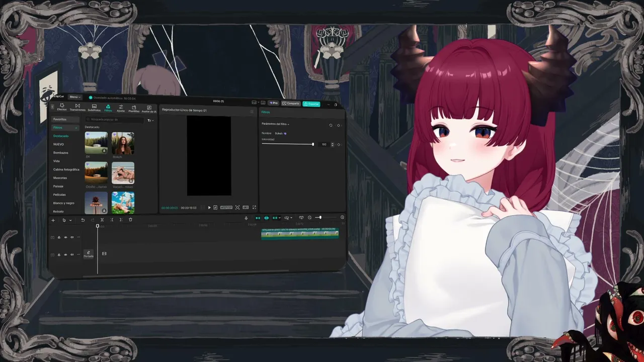The height and width of the screenshot is (362, 644).
Task: Hide the lower timeline track
Action: (65, 254)
